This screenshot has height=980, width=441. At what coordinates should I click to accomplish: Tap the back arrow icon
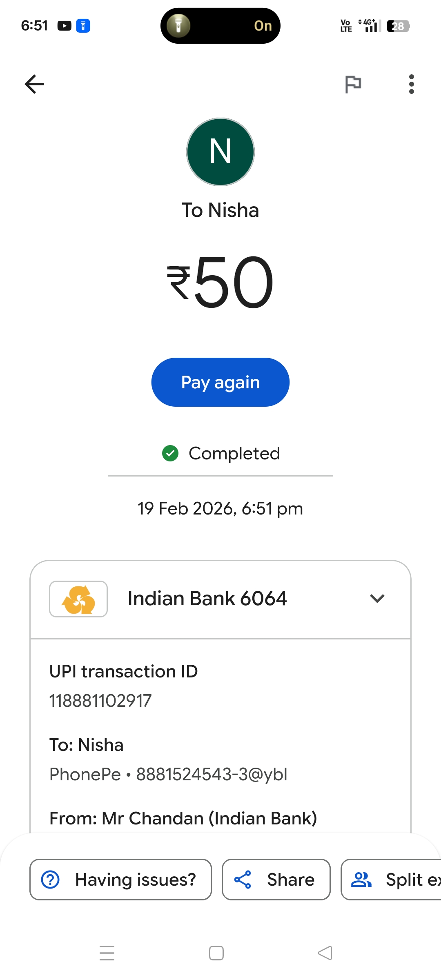point(34,84)
